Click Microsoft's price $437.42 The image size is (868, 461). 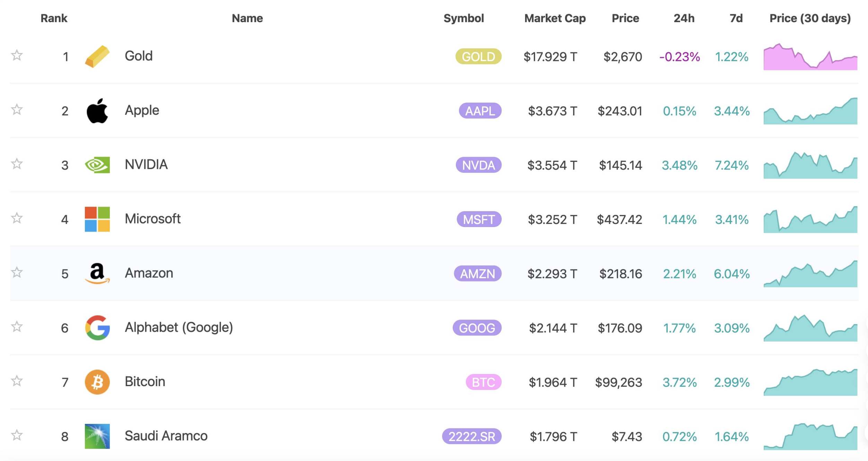(x=619, y=219)
